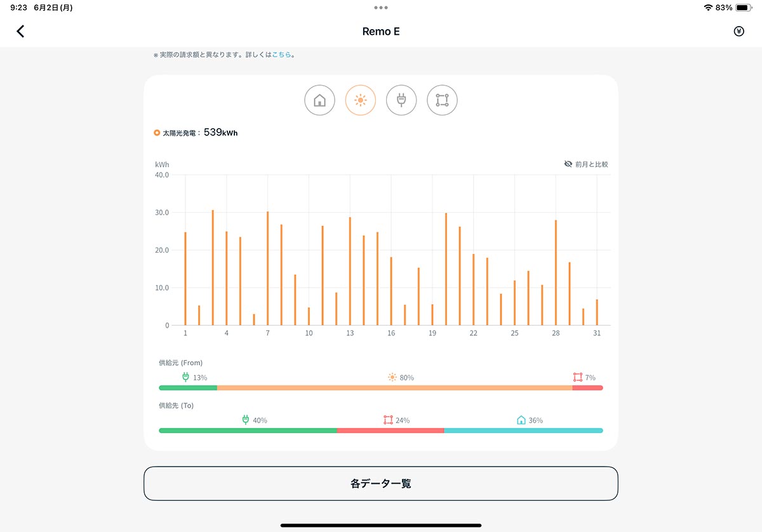Tap the yen currency icon top right
Screen dimensions: 762x532
click(739, 30)
